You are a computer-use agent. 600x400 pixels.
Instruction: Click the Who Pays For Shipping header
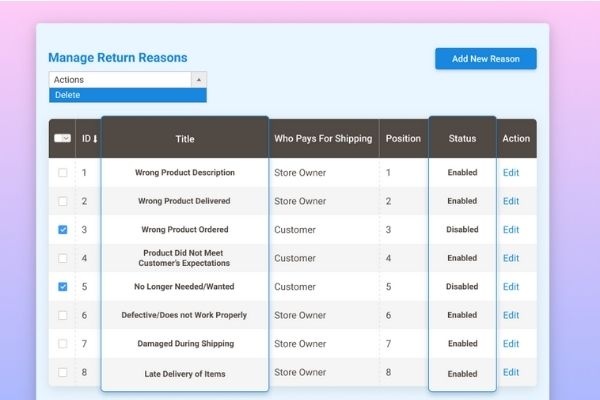pyautogui.click(x=323, y=139)
